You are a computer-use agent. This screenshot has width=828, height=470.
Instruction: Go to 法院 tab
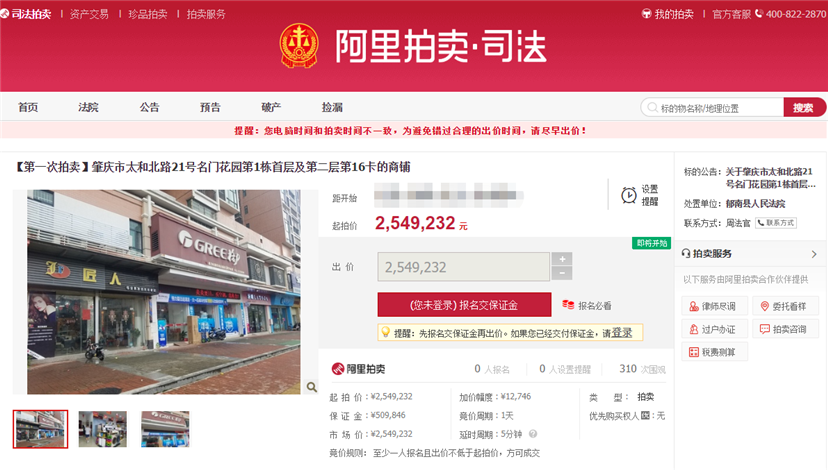point(88,107)
